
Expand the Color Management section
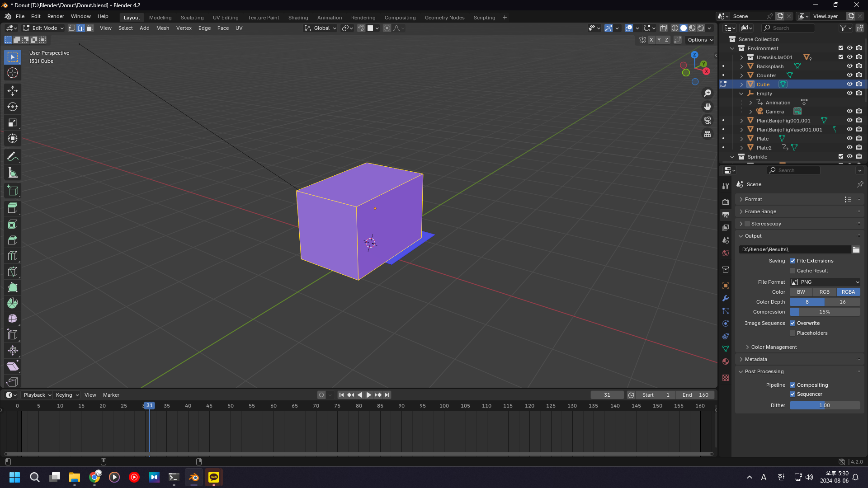coord(774,347)
